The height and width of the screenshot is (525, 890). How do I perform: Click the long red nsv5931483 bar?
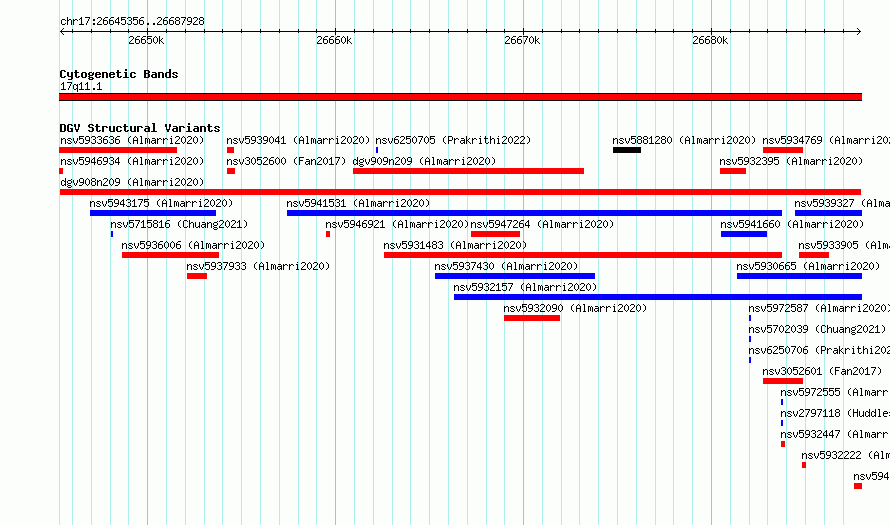pyautogui.click(x=583, y=255)
